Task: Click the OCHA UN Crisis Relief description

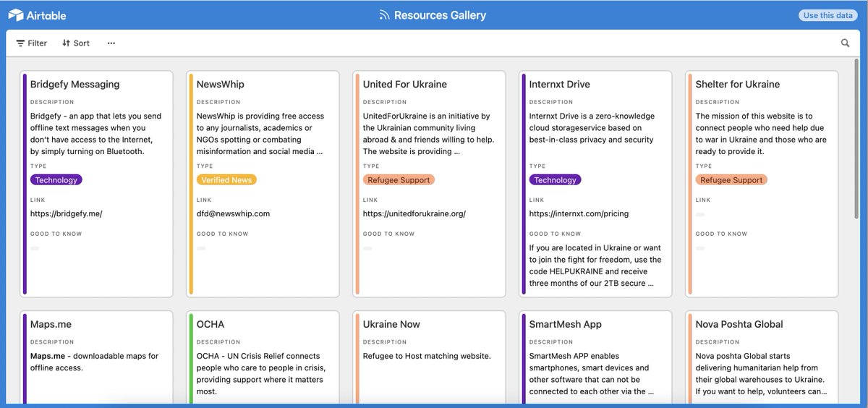Action: coord(261,373)
